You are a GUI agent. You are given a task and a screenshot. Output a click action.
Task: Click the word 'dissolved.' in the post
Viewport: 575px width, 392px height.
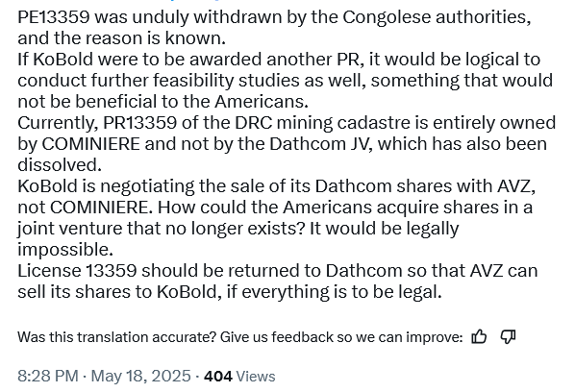(x=60, y=165)
